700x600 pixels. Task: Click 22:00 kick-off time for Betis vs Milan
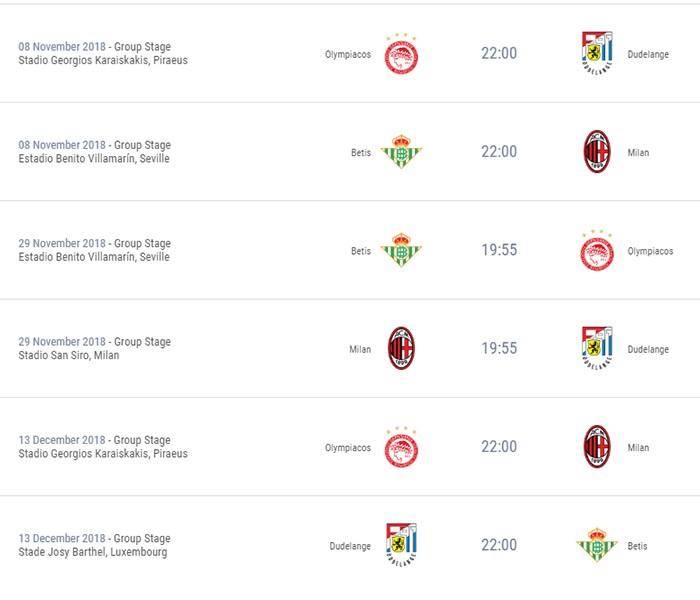(499, 152)
